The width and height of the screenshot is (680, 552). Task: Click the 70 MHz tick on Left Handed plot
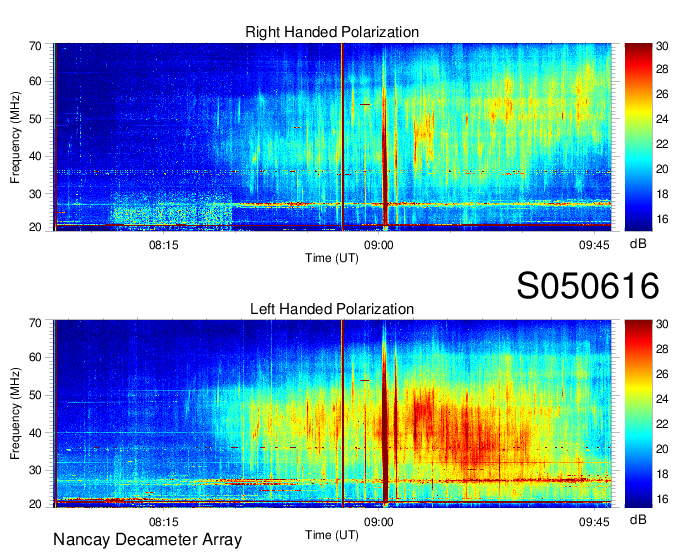[x=35, y=323]
